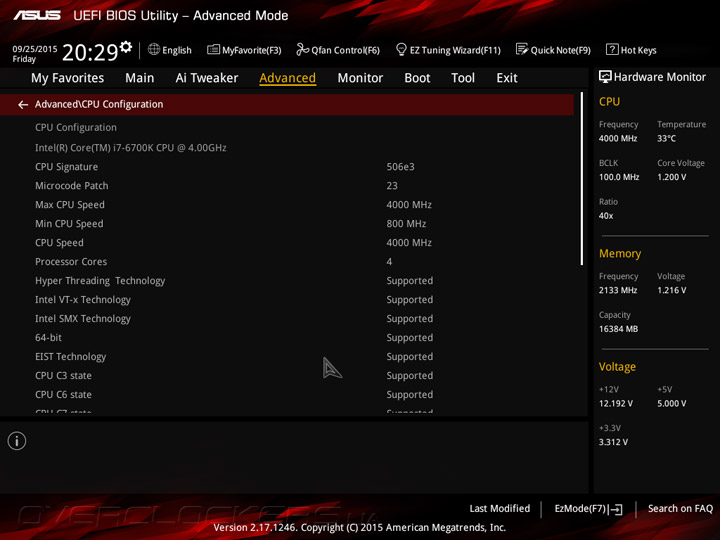
Task: Go to Ai Tweaker tab
Action: (207, 78)
